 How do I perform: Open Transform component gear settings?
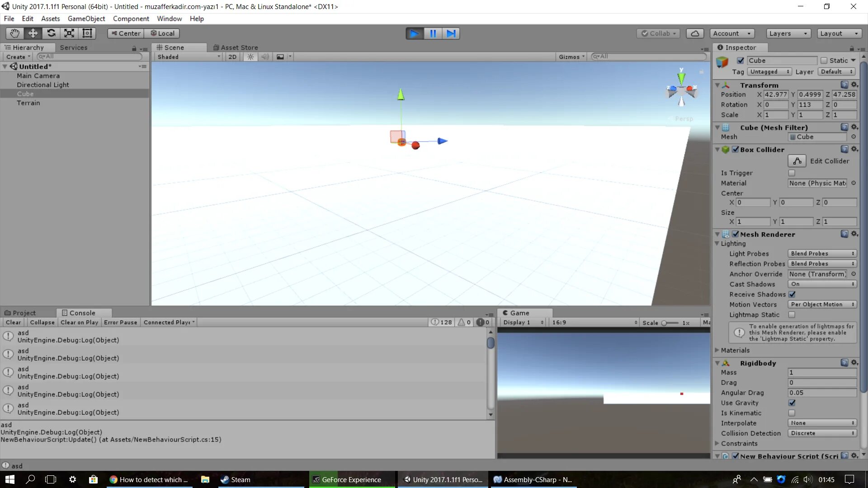[854, 85]
